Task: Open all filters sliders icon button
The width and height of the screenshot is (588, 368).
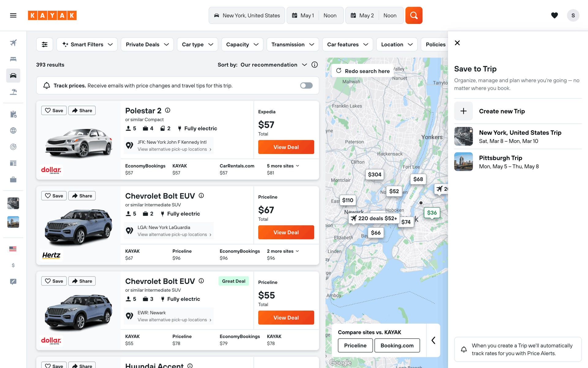Action: coord(45,44)
